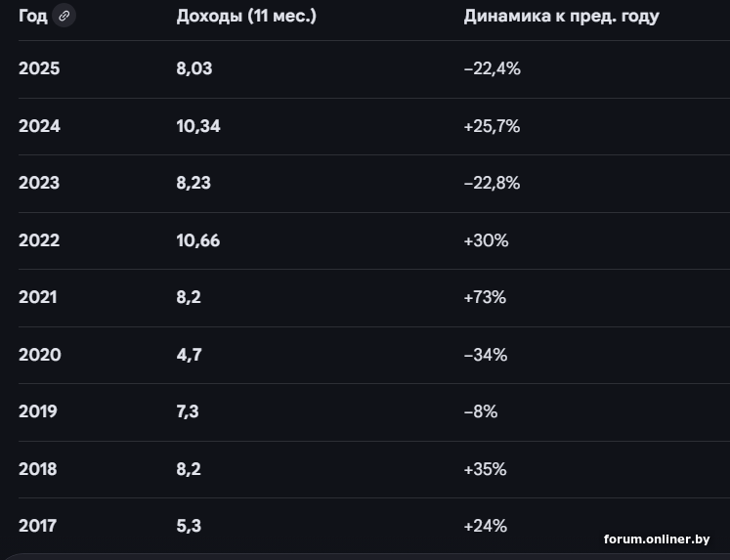Click the forum.onliner.by watermark

pos(656,539)
